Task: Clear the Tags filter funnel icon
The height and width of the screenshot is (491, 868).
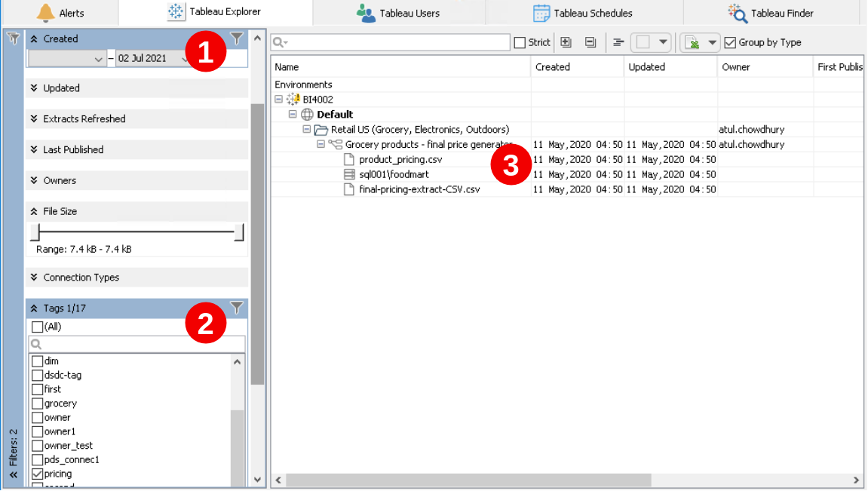Action: click(x=236, y=308)
